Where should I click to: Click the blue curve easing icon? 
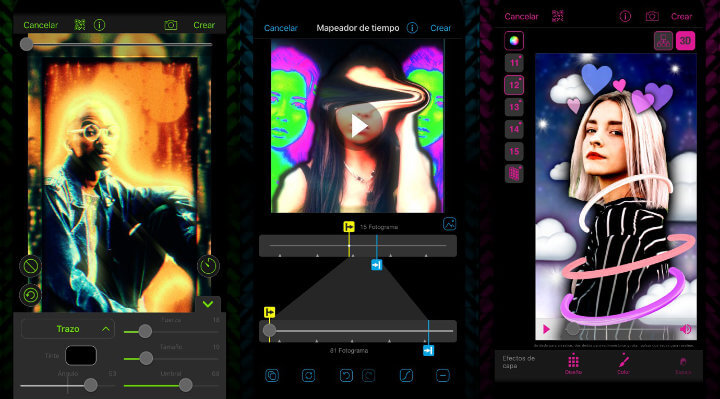pyautogui.click(x=406, y=376)
